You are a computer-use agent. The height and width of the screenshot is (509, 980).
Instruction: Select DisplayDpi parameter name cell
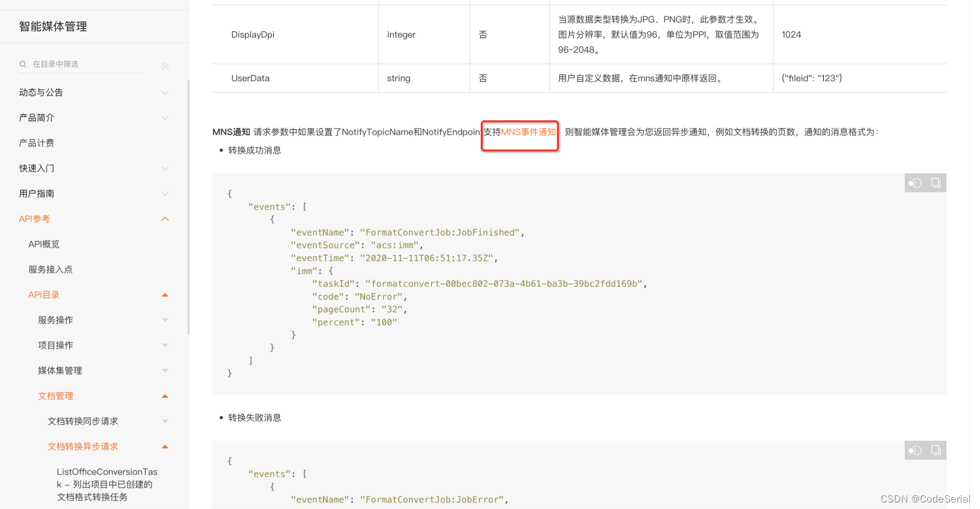pos(253,35)
